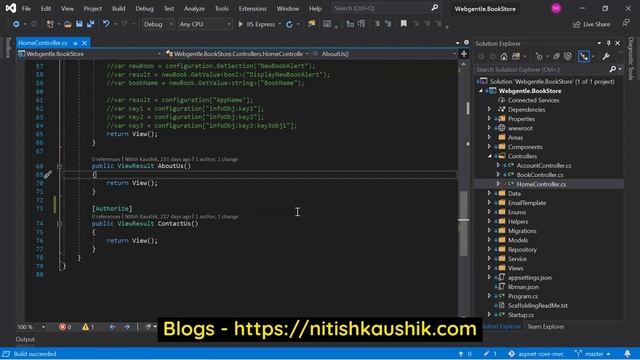Click the user account avatar badge

pyautogui.click(x=556, y=8)
